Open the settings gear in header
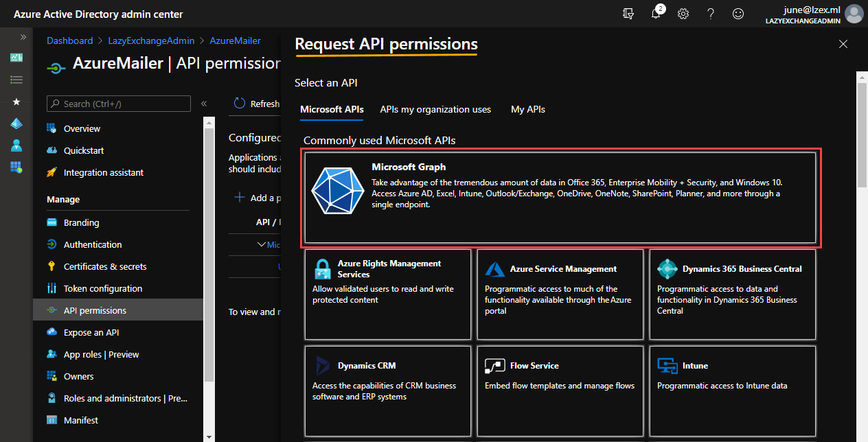Image resolution: width=868 pixels, height=442 pixels. point(683,14)
